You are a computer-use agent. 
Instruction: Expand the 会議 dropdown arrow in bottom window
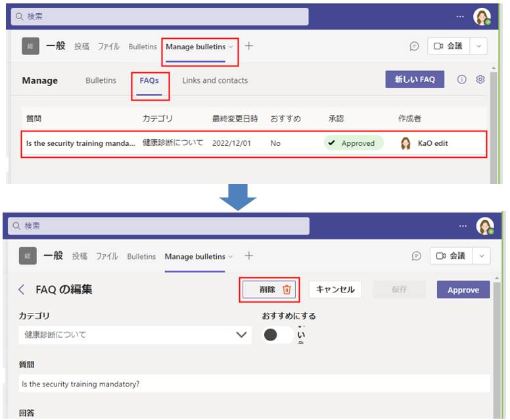(x=482, y=256)
